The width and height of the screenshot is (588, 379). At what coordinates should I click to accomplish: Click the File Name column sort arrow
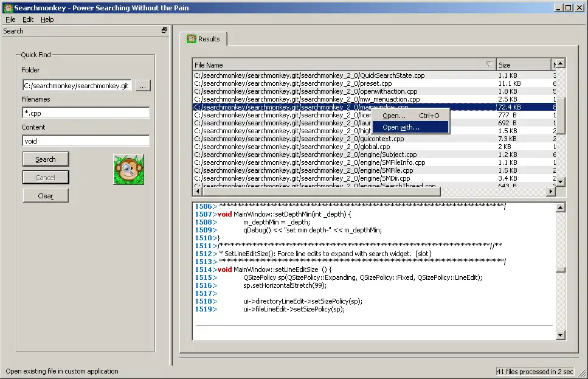(x=489, y=64)
